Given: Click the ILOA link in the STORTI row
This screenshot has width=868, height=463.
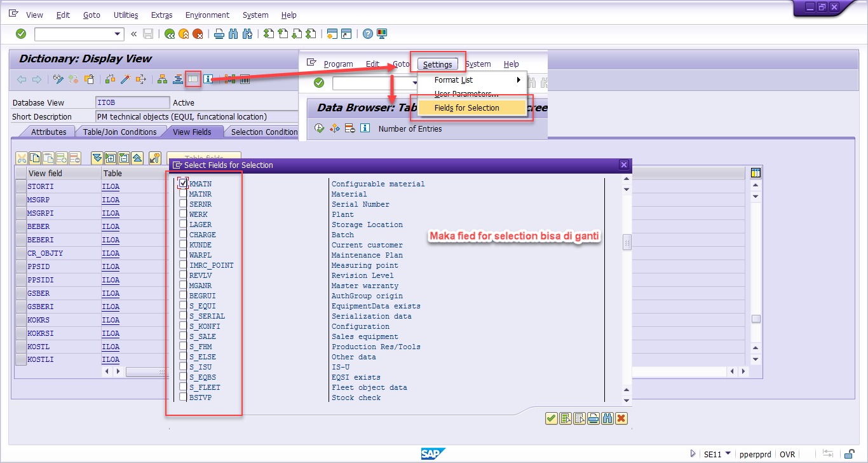Looking at the screenshot, I should click(x=111, y=186).
